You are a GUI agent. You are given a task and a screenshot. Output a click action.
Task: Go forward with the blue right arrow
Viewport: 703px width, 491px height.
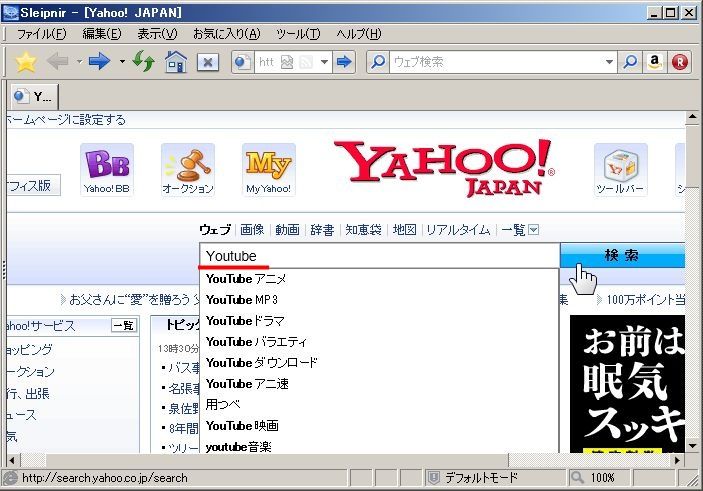click(x=100, y=61)
